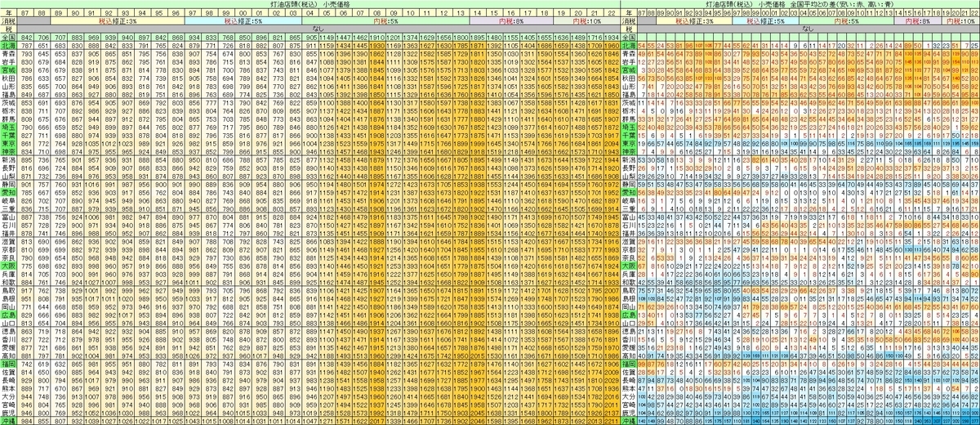The width and height of the screenshot is (980, 425).
Task: Click the 内税:8% header in the difference table
Action: (x=917, y=20)
